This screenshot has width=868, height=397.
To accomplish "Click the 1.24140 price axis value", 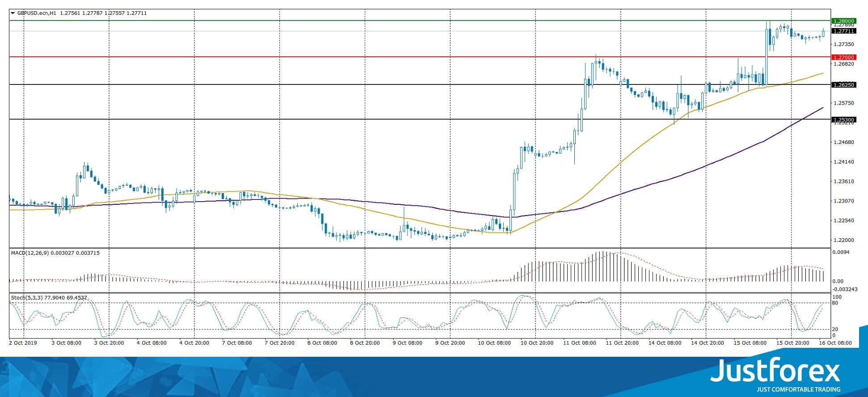I will (x=844, y=162).
